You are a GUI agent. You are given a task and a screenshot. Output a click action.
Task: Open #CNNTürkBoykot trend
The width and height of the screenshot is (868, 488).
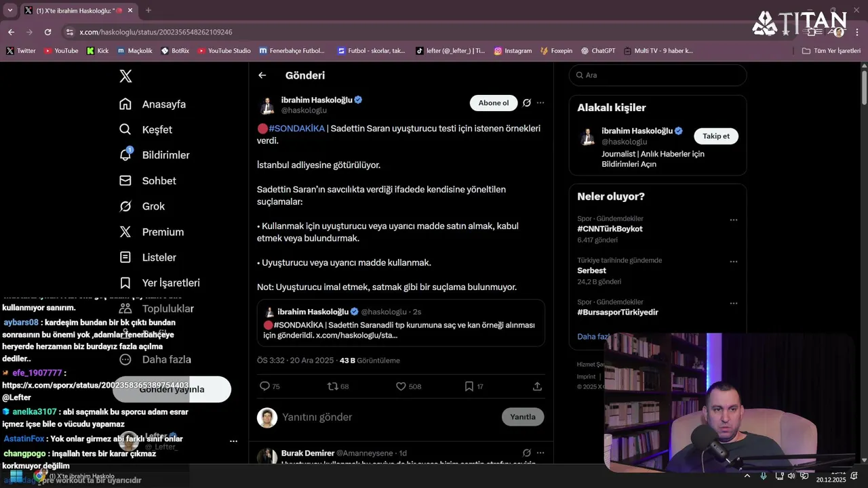610,229
